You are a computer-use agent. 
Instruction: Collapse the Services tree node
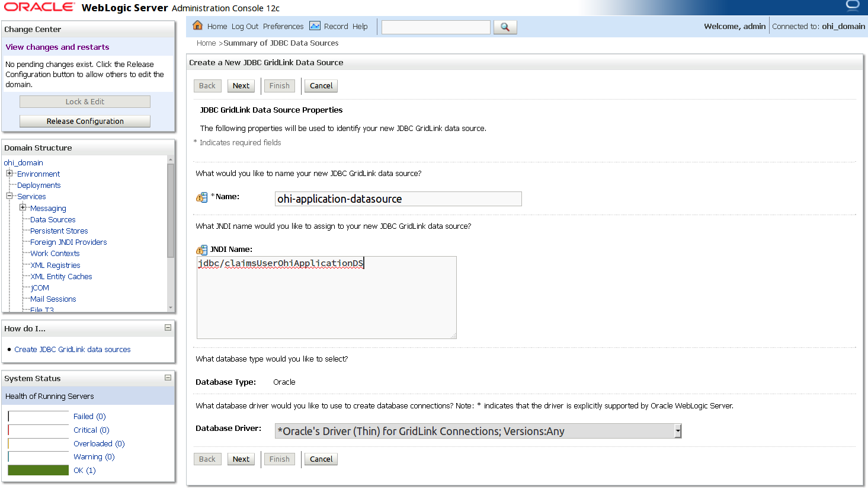click(x=9, y=196)
